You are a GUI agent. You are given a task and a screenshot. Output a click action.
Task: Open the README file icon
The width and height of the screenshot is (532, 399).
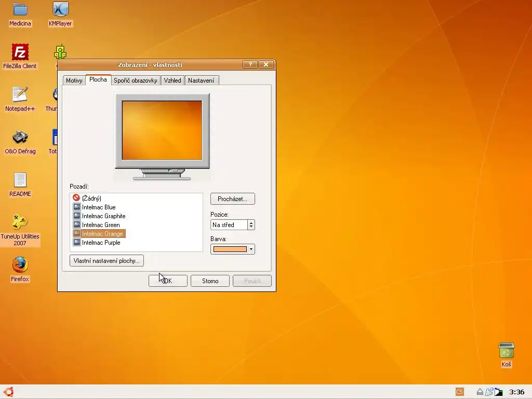click(x=20, y=180)
